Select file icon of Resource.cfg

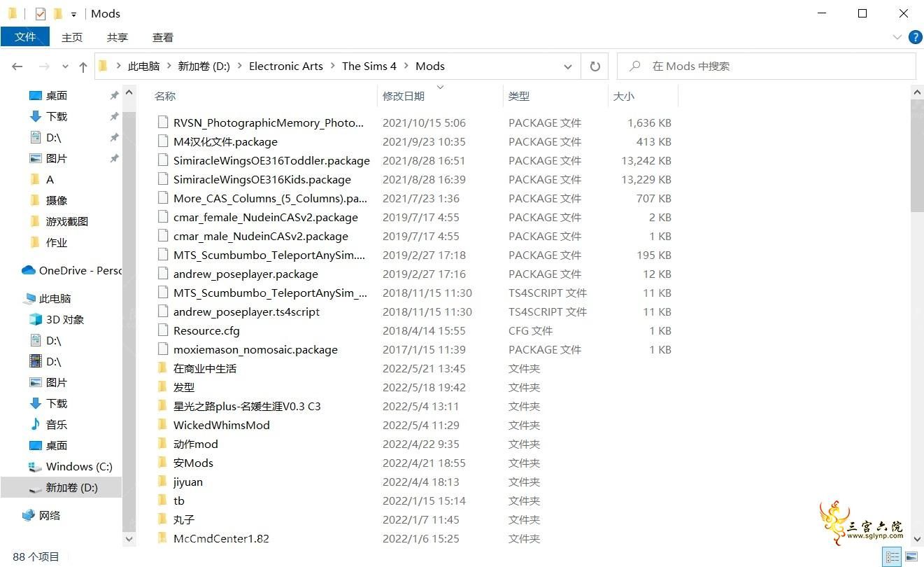click(x=163, y=330)
